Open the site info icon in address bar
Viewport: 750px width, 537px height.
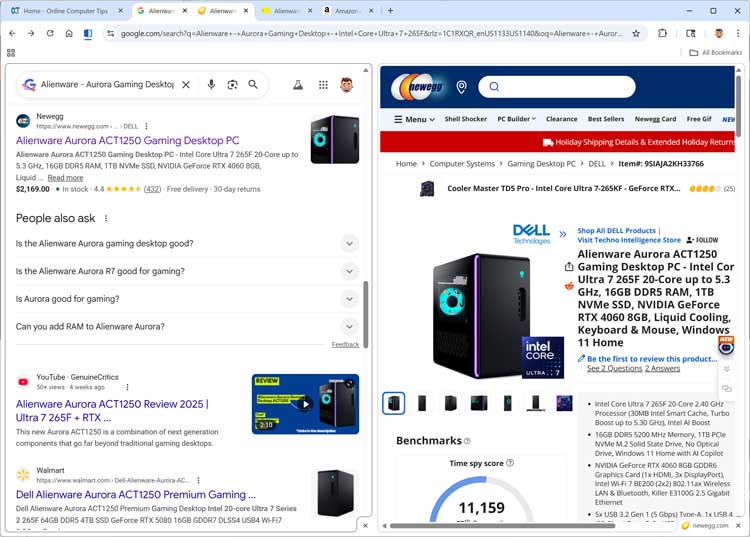coord(110,33)
